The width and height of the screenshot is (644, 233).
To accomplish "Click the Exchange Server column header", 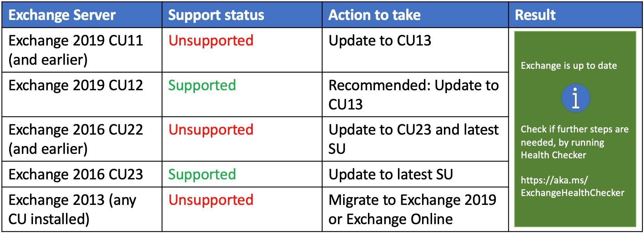I will (62, 15).
